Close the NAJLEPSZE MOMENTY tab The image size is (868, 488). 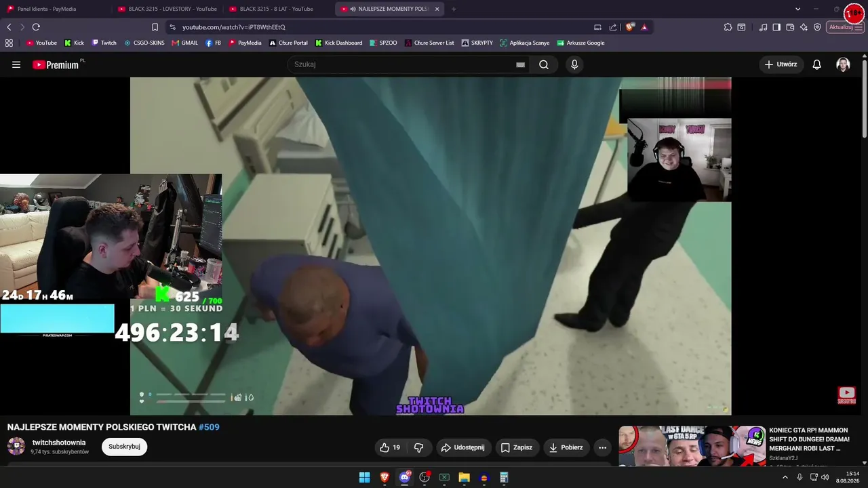(437, 9)
